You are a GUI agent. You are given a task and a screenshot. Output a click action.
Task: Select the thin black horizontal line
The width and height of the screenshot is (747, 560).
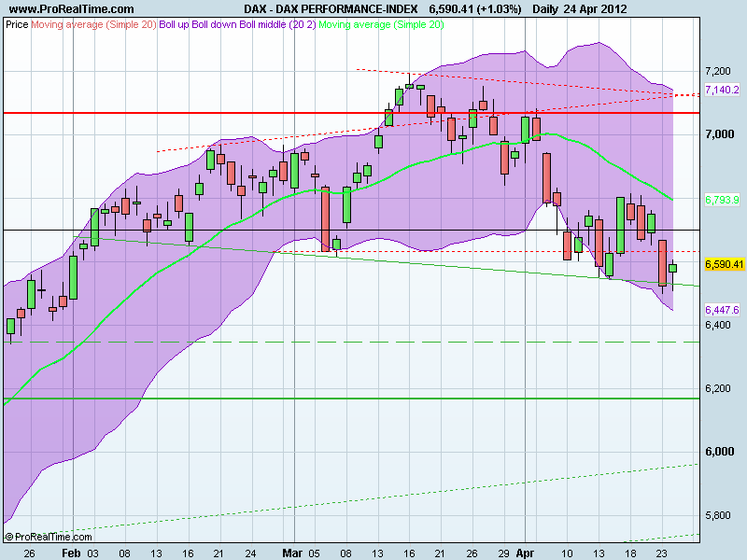tap(352, 230)
